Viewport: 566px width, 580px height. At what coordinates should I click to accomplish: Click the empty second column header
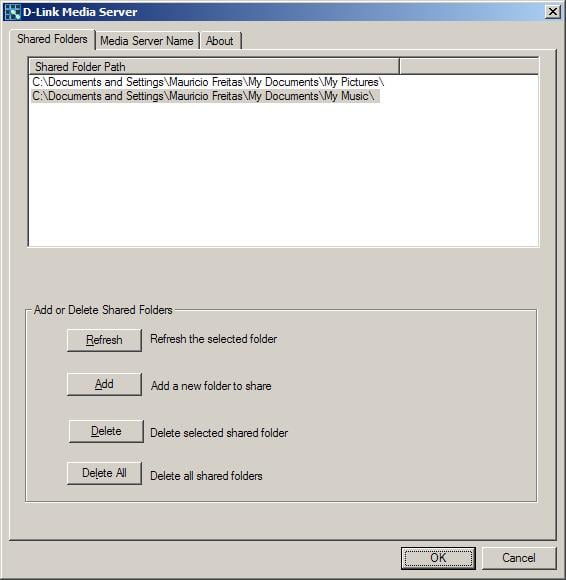(x=469, y=67)
